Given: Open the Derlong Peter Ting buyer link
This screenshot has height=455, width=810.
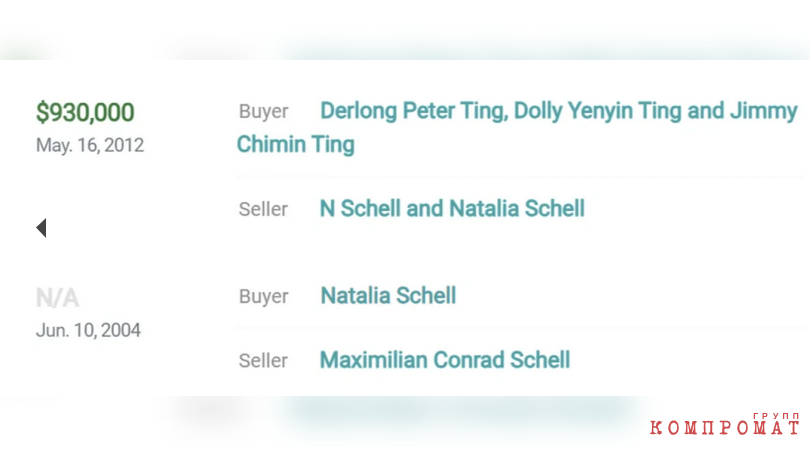Looking at the screenshot, I should [414, 111].
